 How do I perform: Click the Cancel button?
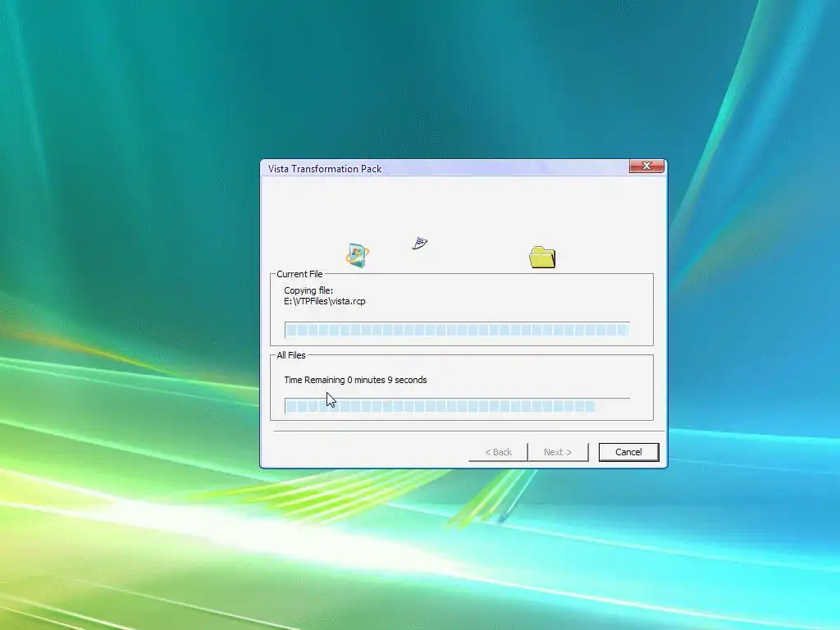pos(628,452)
